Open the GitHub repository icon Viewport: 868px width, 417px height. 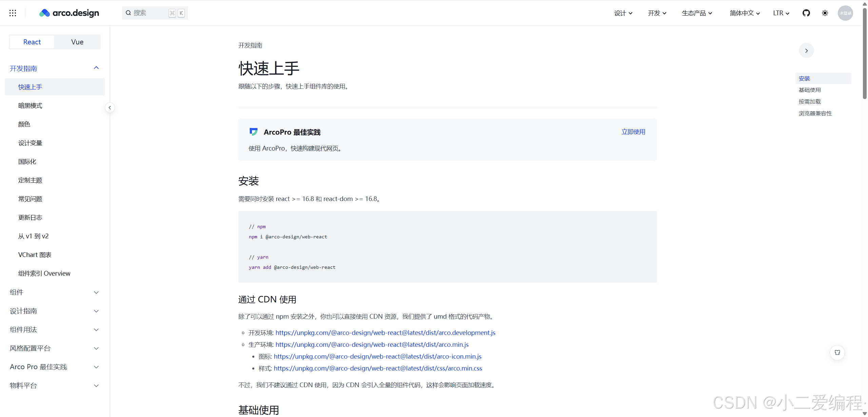click(x=806, y=13)
